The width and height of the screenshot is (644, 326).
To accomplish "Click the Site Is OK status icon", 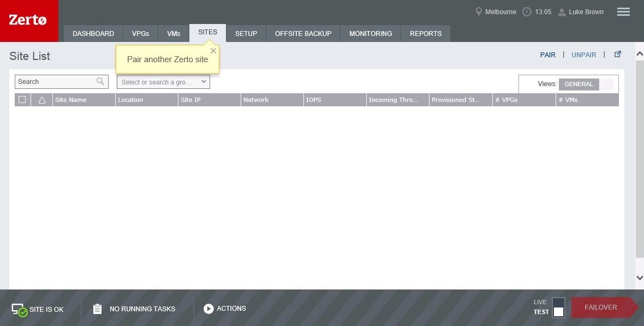I will (x=19, y=310).
